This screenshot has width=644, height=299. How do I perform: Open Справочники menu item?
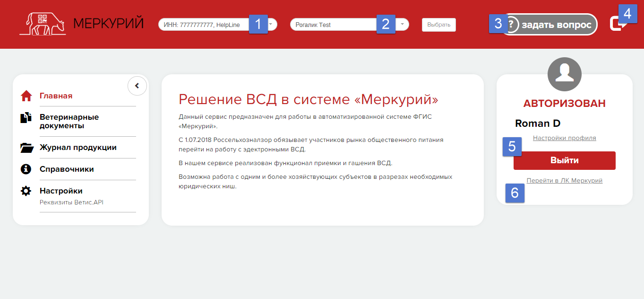click(67, 169)
